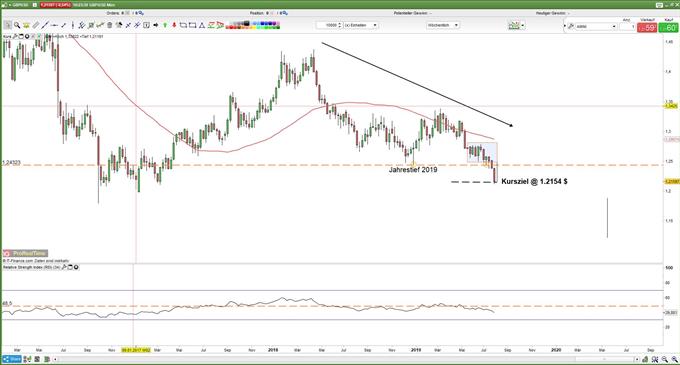Click the Kauf buy button
The width and height of the screenshot is (680, 365).
pos(668,27)
